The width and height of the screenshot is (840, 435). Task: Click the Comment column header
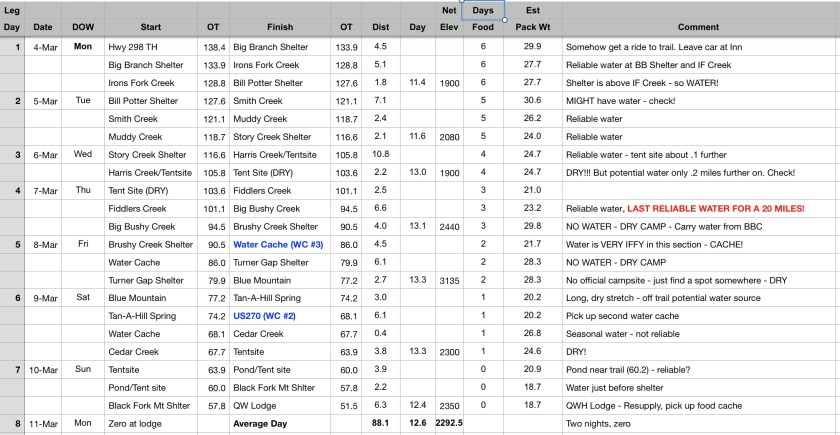click(698, 27)
